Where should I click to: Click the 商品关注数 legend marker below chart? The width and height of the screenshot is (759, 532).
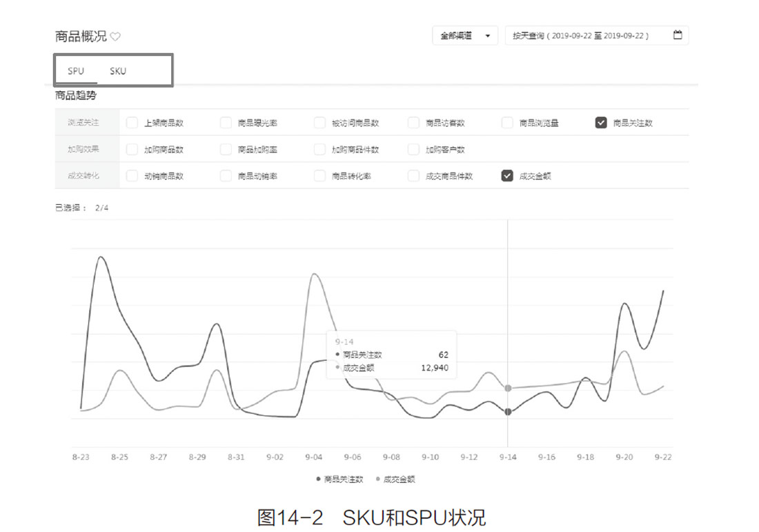(318, 478)
